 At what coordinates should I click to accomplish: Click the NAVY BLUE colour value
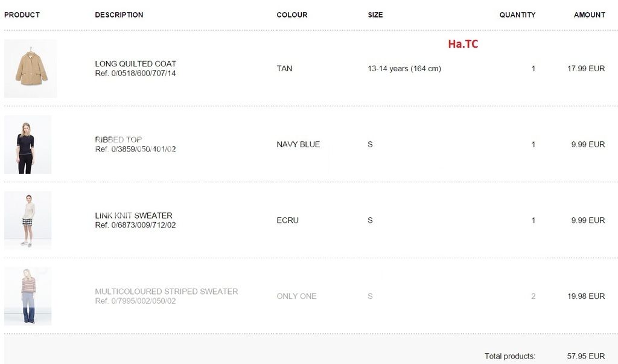tap(298, 145)
